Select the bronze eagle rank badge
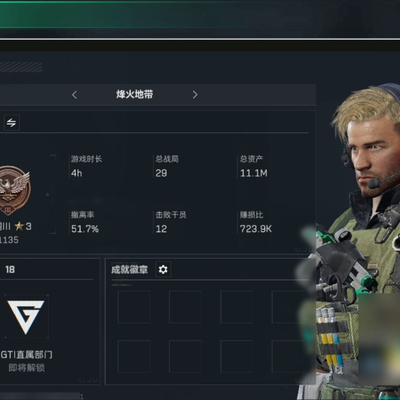 coord(14,191)
